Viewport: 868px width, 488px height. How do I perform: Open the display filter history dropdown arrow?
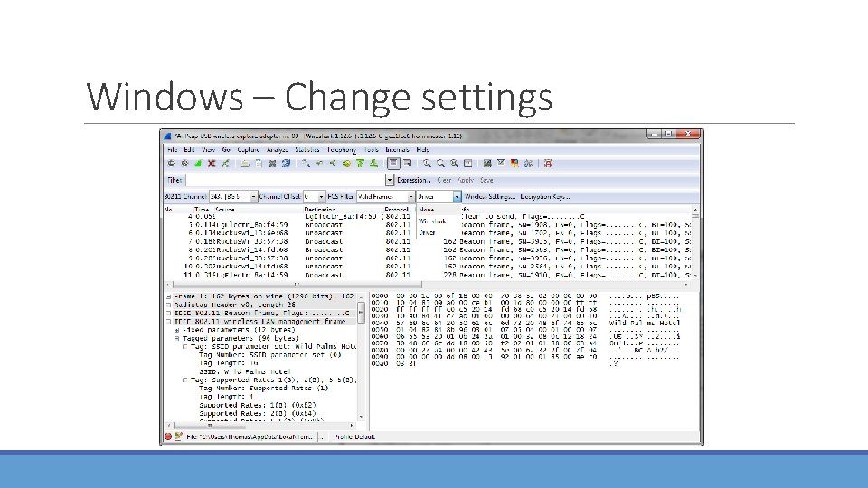pos(390,180)
